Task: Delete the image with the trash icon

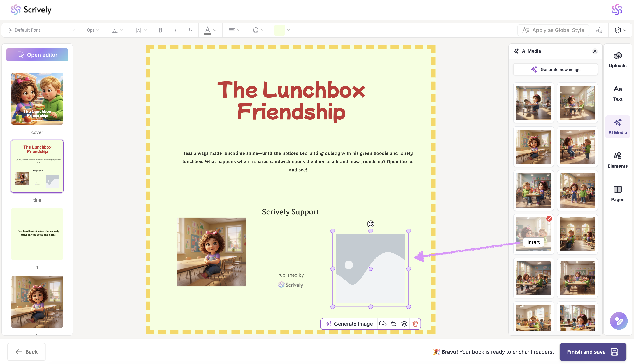Action: 415,324
